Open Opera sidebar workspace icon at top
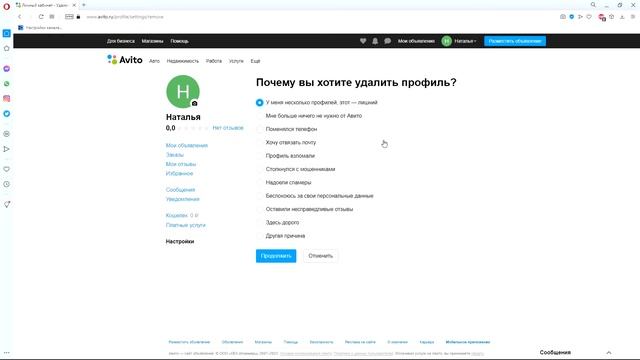 coord(7,33)
